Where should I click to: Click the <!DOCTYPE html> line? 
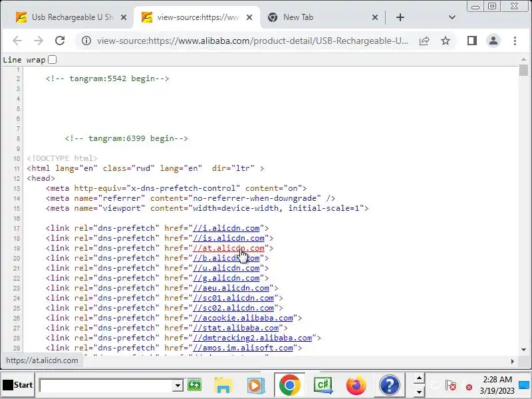click(62, 158)
